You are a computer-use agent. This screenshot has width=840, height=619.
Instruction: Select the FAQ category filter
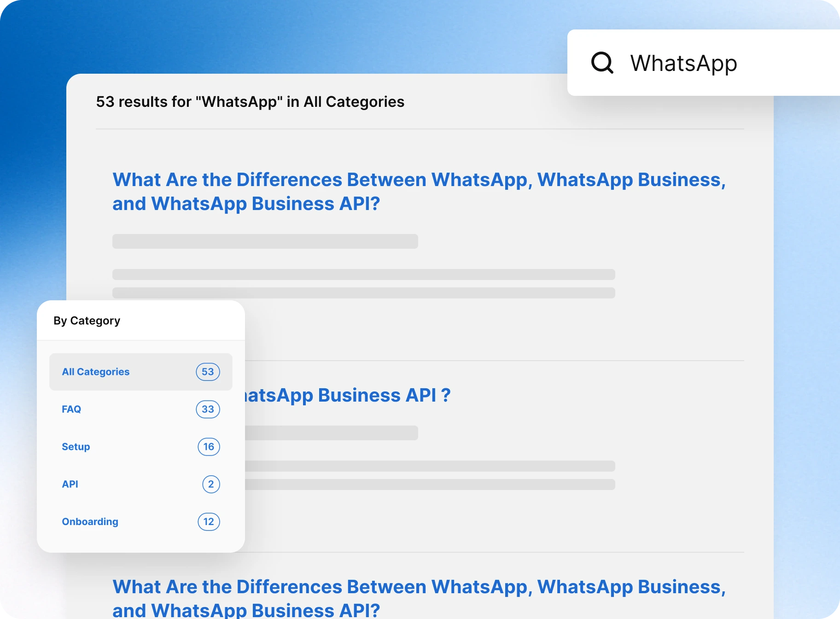pos(141,409)
